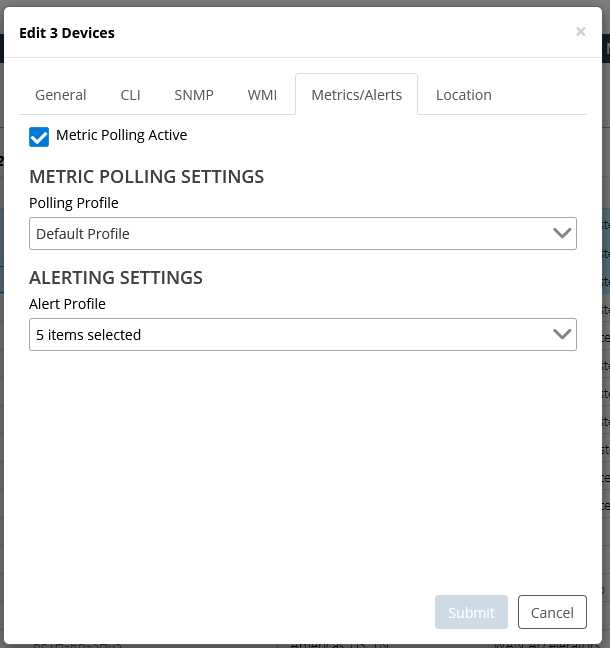Close the Edit 3 Devices dialog
Image resolution: width=610 pixels, height=648 pixels.
580,32
